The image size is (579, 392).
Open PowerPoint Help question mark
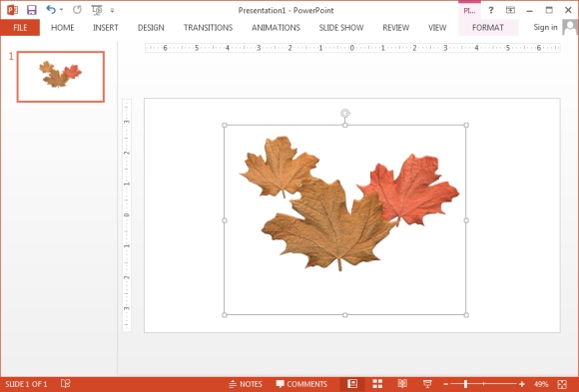(x=491, y=10)
